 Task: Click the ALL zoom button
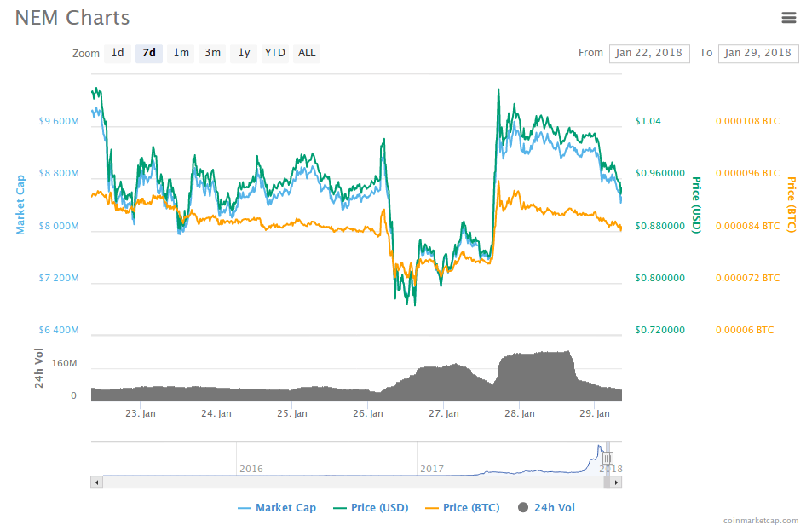coord(306,53)
